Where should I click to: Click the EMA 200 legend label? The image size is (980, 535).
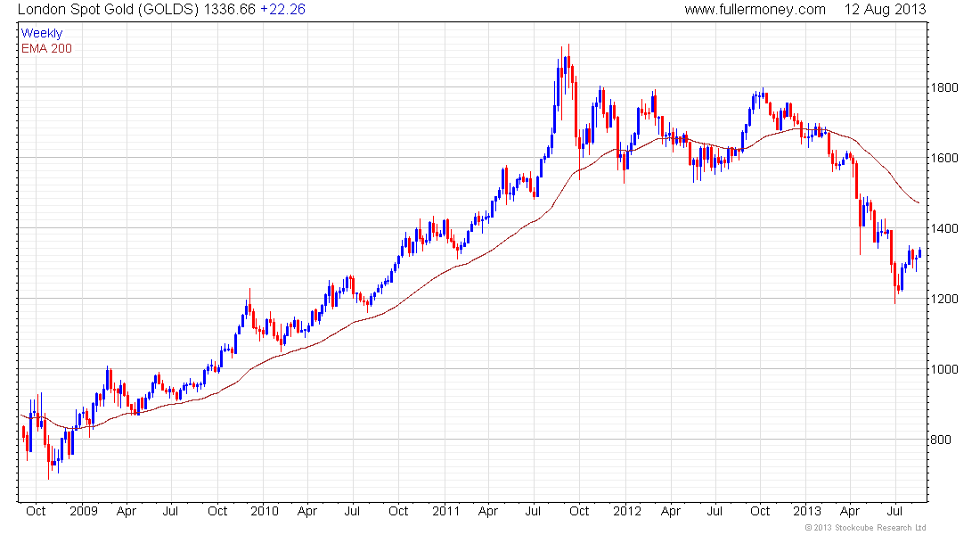[x=46, y=48]
